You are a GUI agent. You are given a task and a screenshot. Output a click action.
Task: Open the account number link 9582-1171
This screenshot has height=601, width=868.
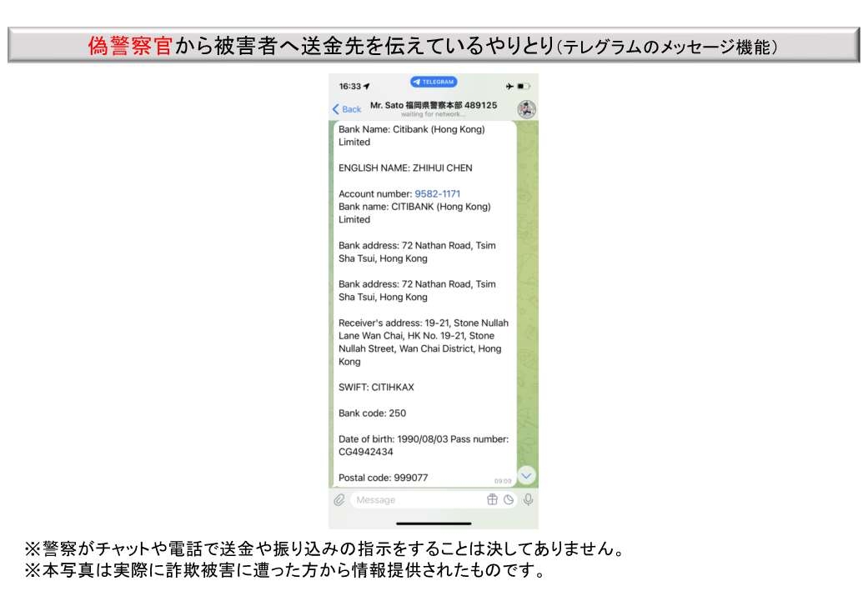438,193
